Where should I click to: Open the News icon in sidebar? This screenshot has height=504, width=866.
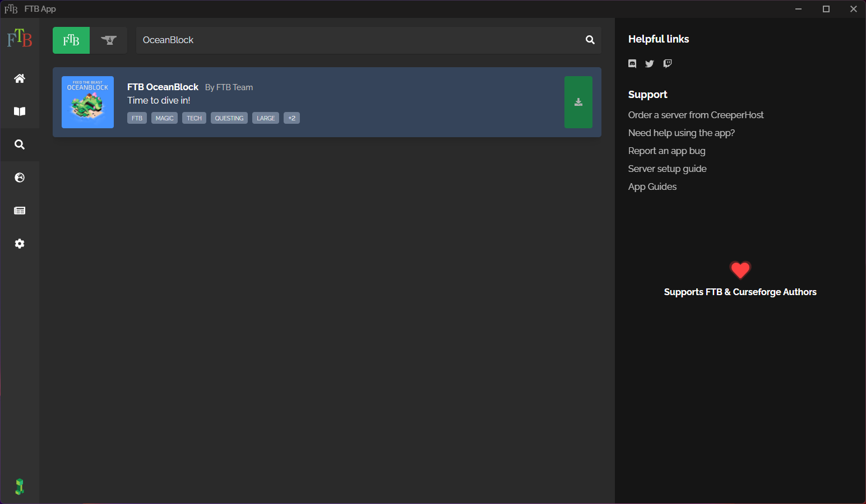pos(20,211)
